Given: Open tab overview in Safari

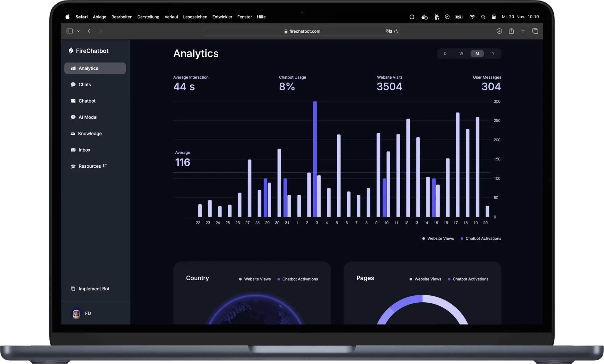Looking at the screenshot, I should (535, 31).
